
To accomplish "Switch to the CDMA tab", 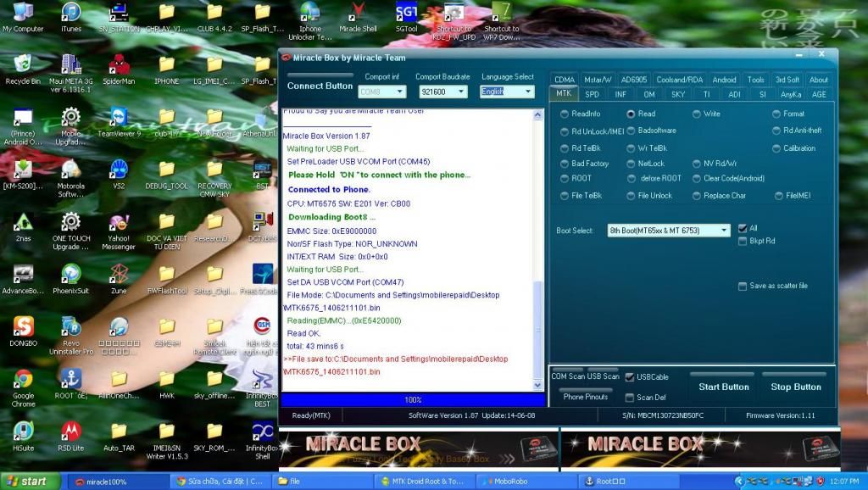I will tap(564, 80).
